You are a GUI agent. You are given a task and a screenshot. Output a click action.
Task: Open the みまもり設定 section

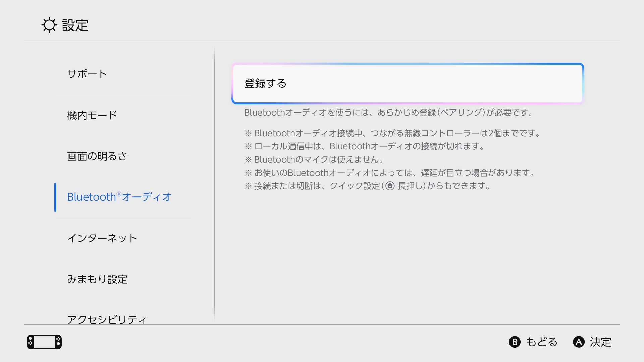click(x=123, y=279)
